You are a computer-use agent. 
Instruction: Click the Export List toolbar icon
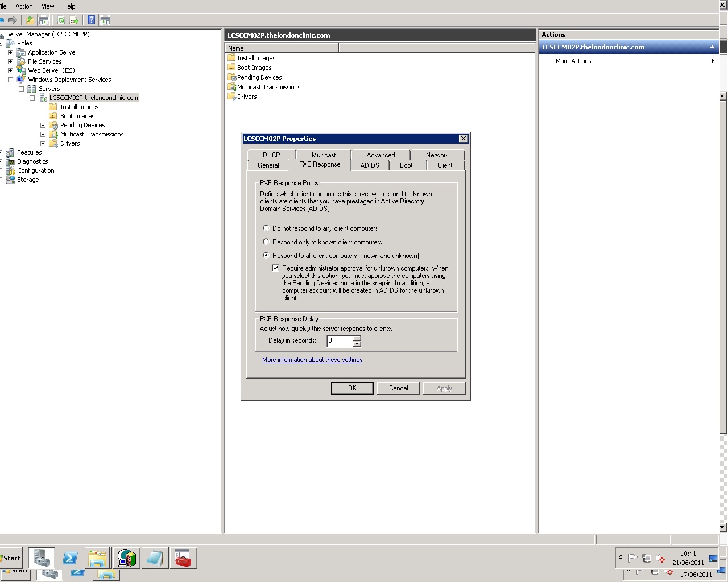click(x=74, y=20)
